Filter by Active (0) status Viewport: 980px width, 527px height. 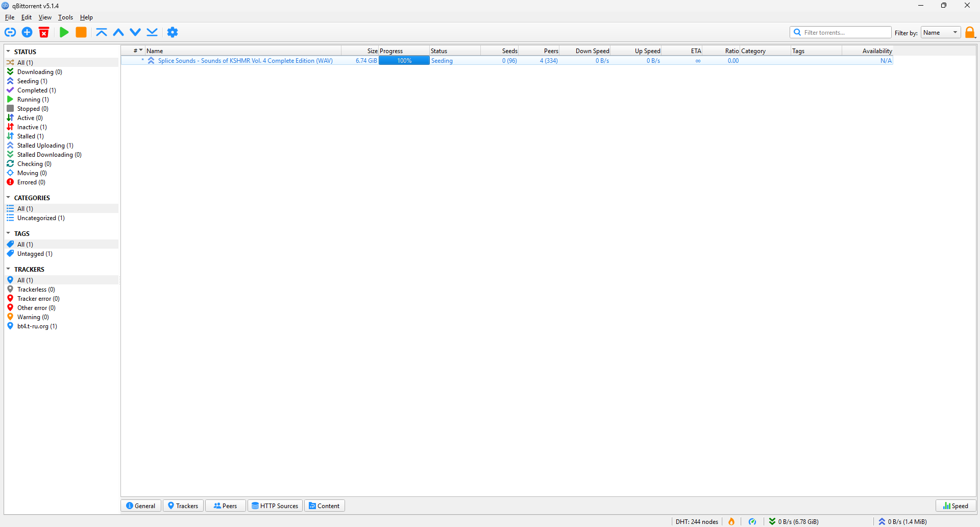(30, 118)
